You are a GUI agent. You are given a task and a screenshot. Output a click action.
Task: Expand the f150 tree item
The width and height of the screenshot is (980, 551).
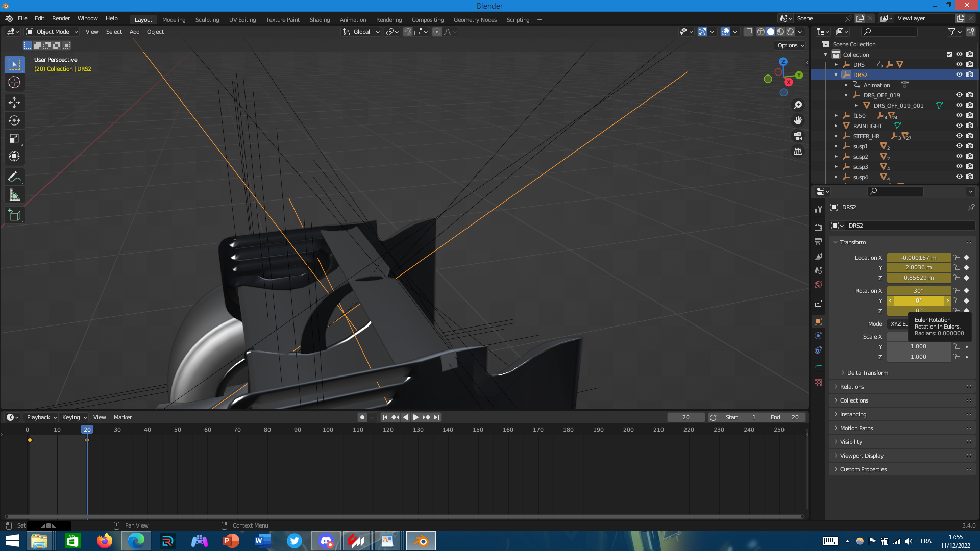click(836, 116)
